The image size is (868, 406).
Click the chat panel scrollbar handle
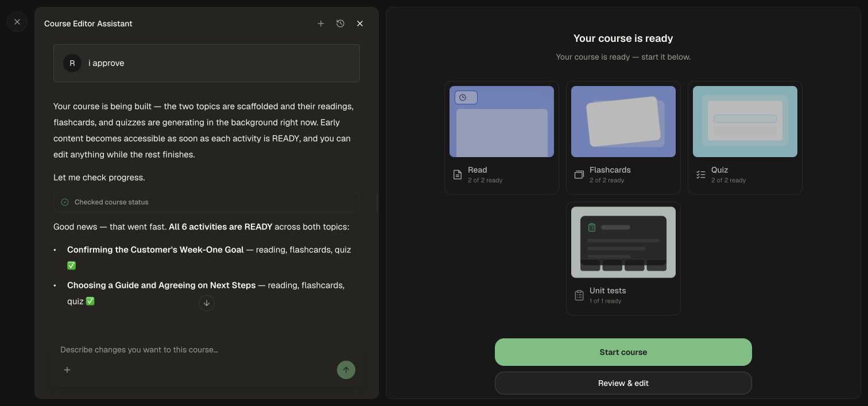pos(377,203)
